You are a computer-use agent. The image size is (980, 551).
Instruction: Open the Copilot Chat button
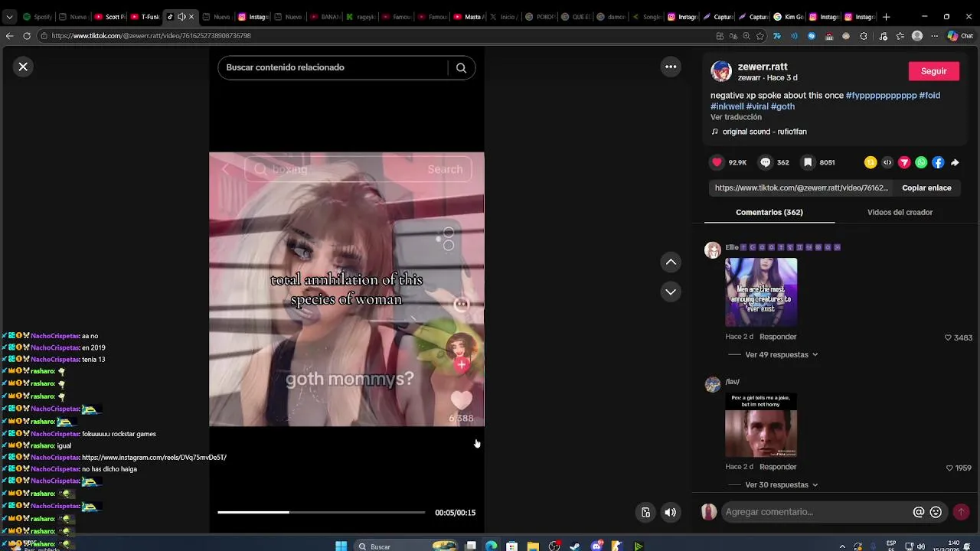pos(960,36)
